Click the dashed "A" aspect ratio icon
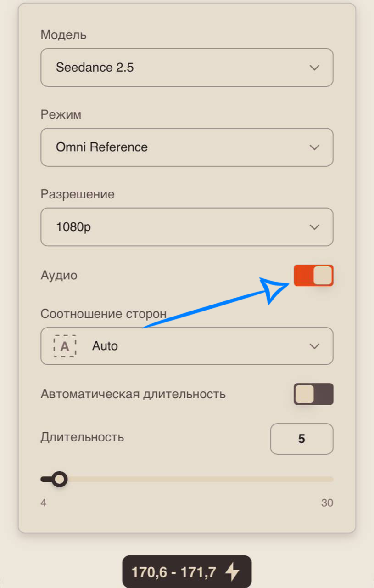This screenshot has width=374, height=588. pos(65,346)
